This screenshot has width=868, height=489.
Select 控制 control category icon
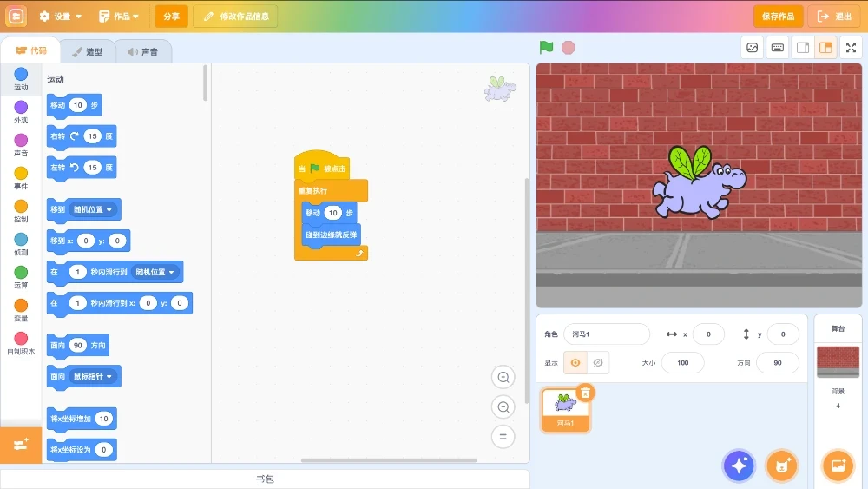click(21, 206)
